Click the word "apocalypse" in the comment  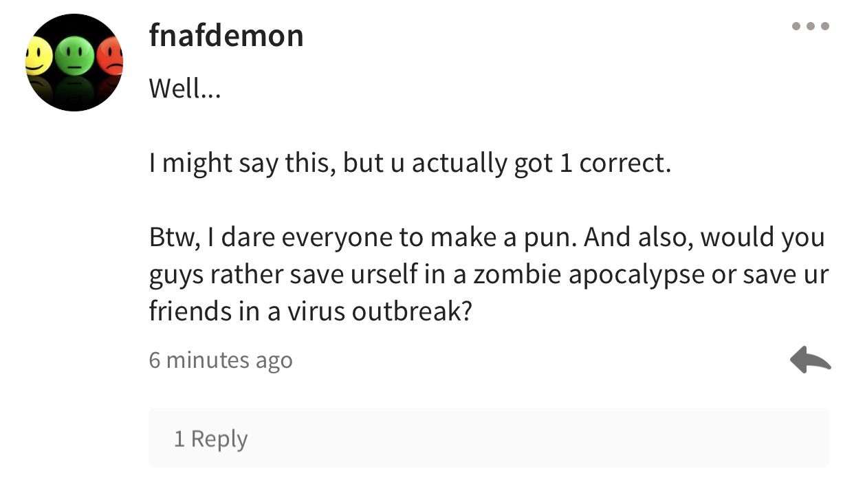point(636,275)
